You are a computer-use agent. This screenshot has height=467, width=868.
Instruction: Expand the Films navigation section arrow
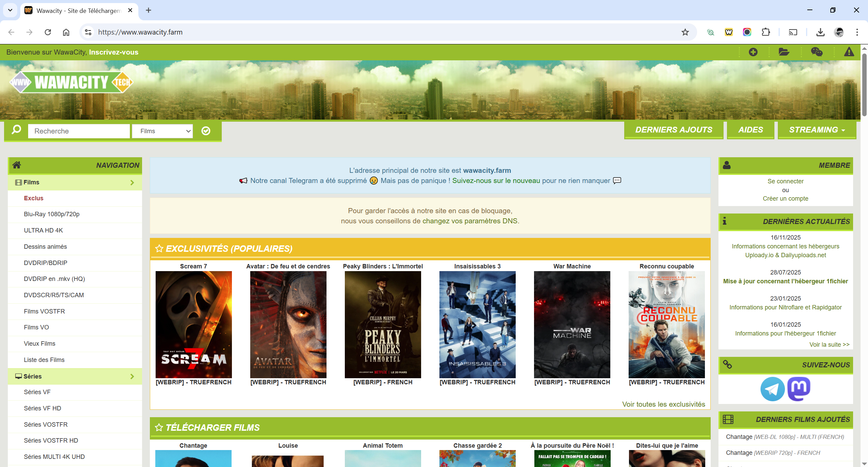[132, 183]
